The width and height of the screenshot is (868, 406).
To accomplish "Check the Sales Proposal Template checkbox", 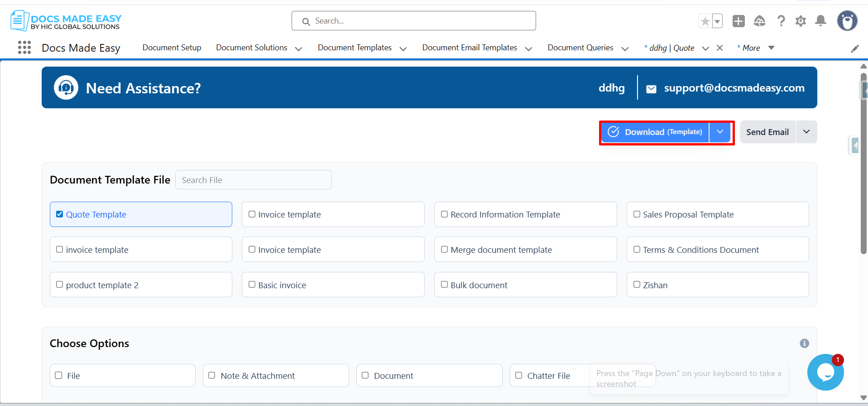I will 637,214.
